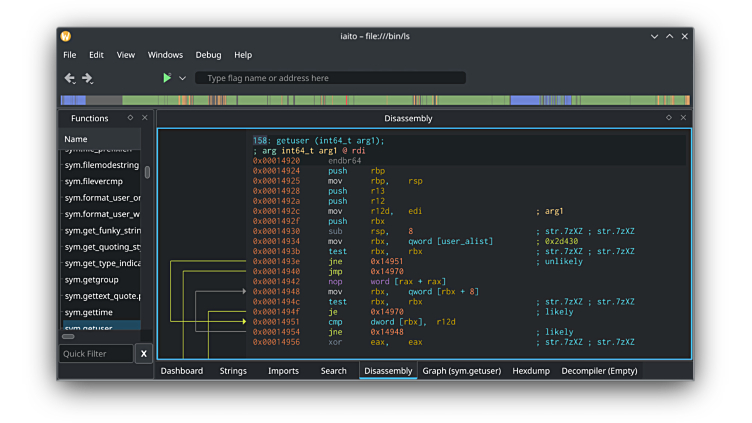Click the Name column header in Functions
This screenshot has width=752, height=423.
point(76,139)
